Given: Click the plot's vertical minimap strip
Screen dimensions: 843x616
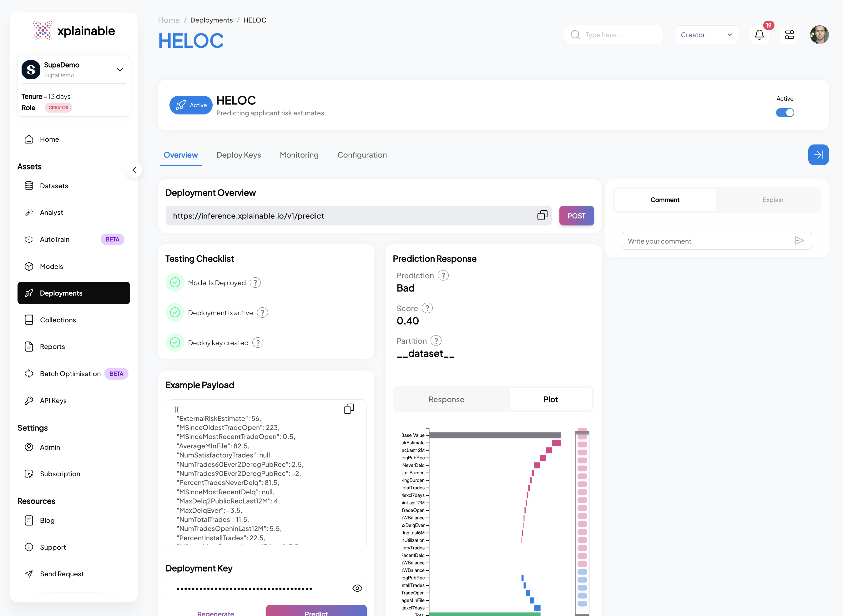Looking at the screenshot, I should (582, 522).
